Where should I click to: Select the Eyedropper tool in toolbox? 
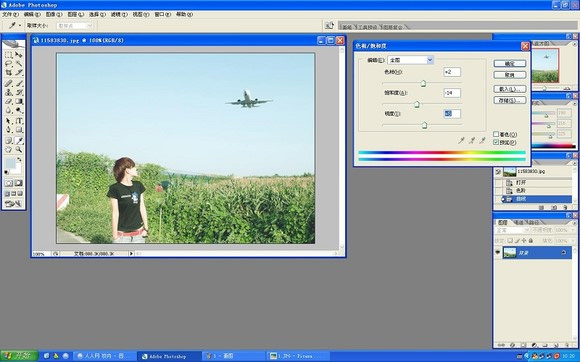pyautogui.click(x=18, y=141)
